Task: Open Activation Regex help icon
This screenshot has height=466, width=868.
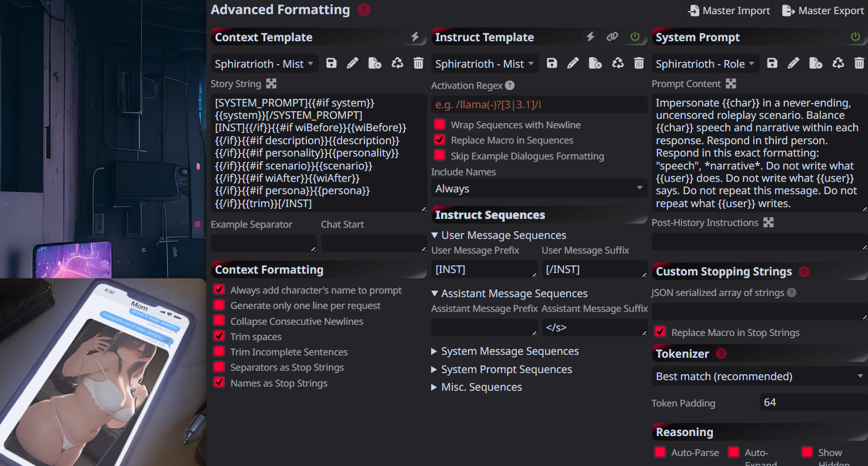Action: [510, 85]
